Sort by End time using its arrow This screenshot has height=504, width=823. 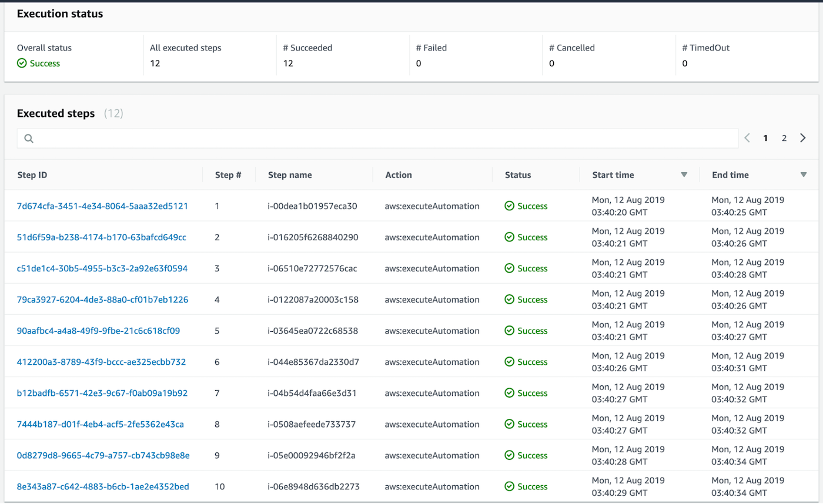(804, 175)
